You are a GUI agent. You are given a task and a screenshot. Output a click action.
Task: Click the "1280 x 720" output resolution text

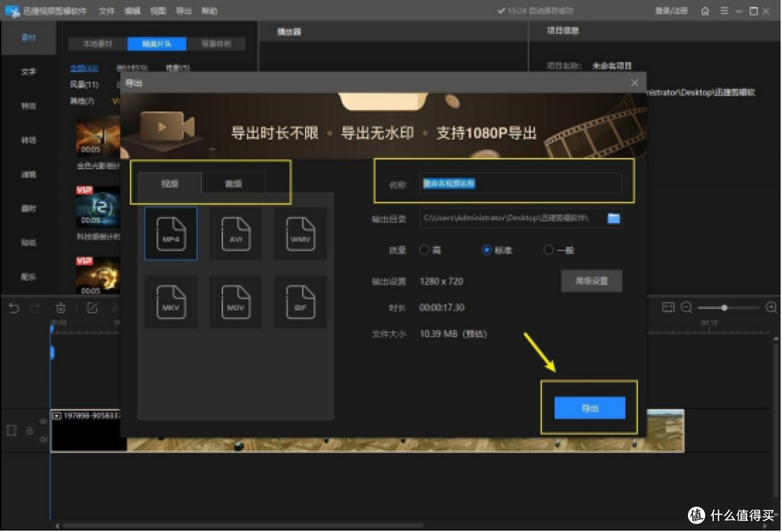442,282
